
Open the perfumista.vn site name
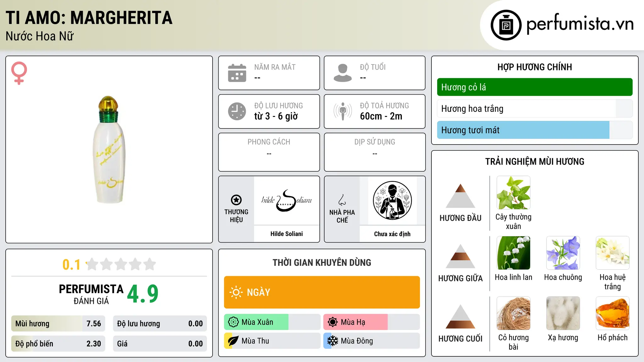580,24
